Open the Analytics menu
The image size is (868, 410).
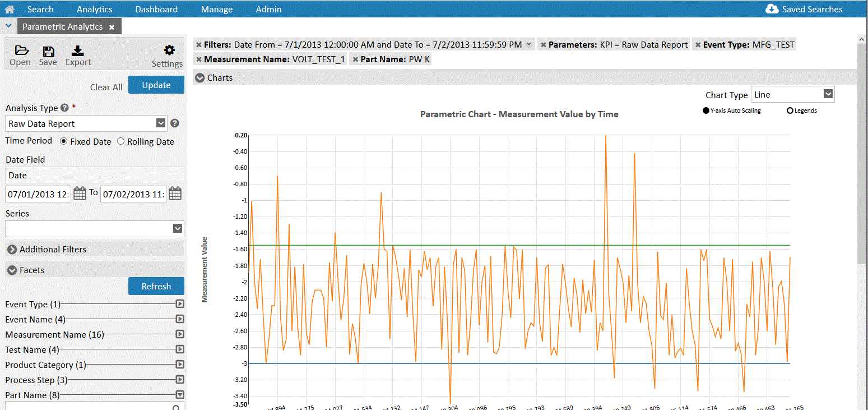[94, 9]
